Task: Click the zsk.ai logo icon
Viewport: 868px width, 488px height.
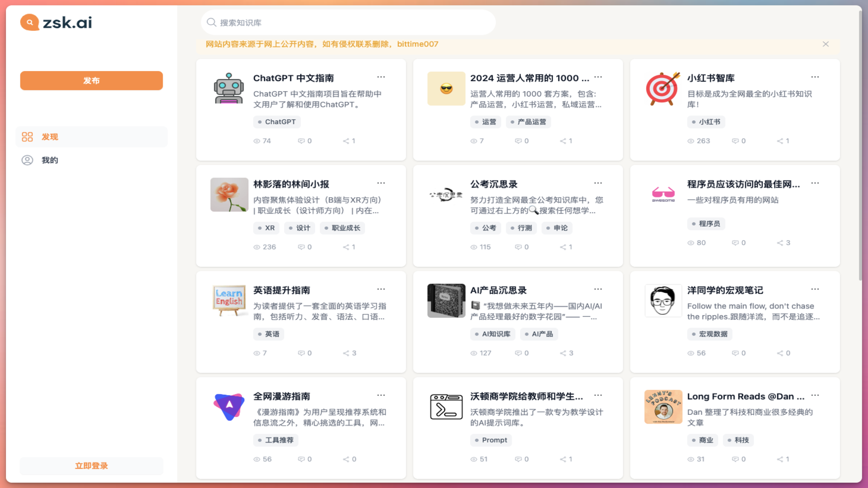Action: pos(28,22)
